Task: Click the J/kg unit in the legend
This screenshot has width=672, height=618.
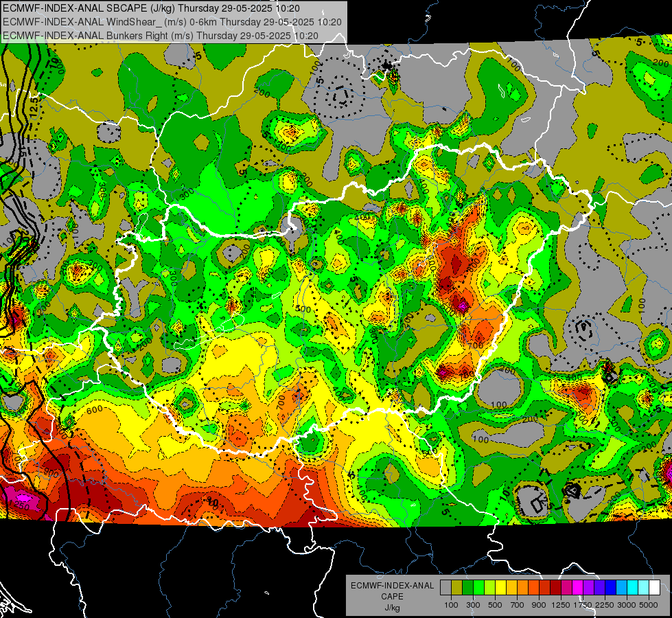Action: click(x=392, y=608)
